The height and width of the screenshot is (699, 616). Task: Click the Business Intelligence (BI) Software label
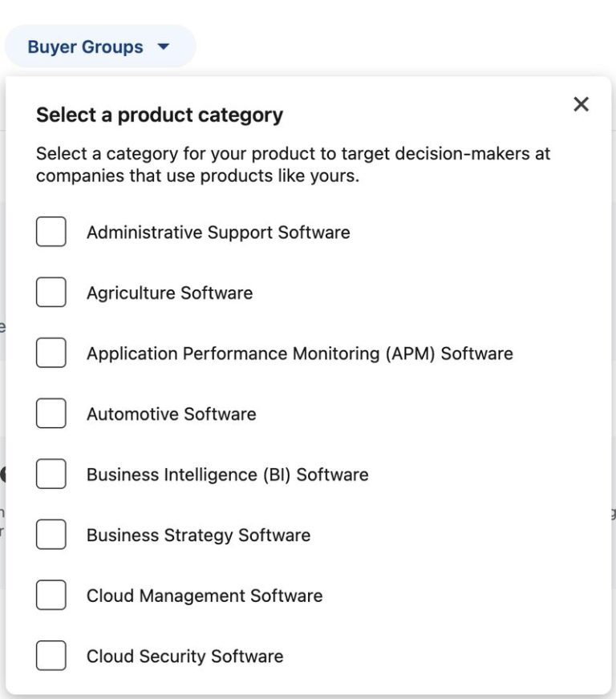point(228,474)
